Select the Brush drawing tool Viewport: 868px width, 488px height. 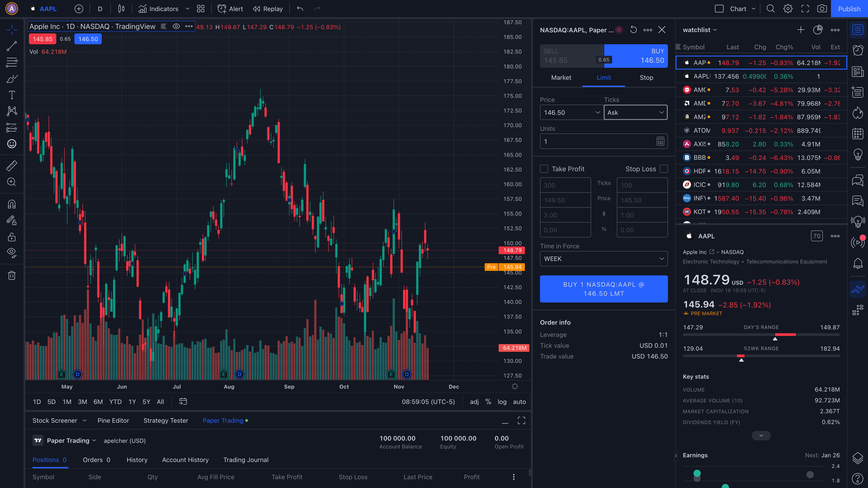(12, 79)
